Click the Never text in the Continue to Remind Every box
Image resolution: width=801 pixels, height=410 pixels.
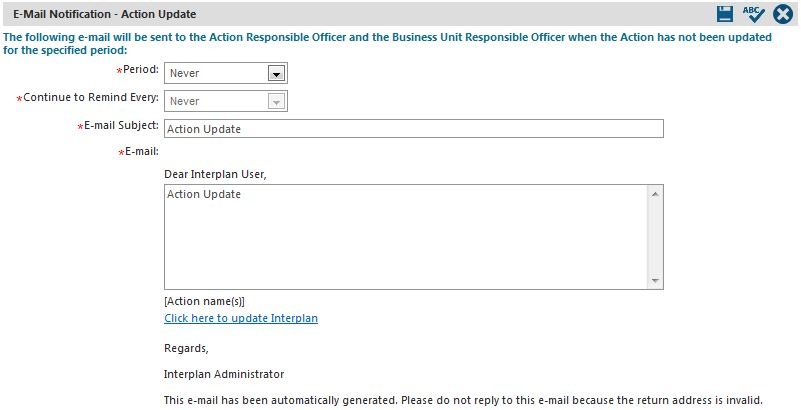click(184, 102)
